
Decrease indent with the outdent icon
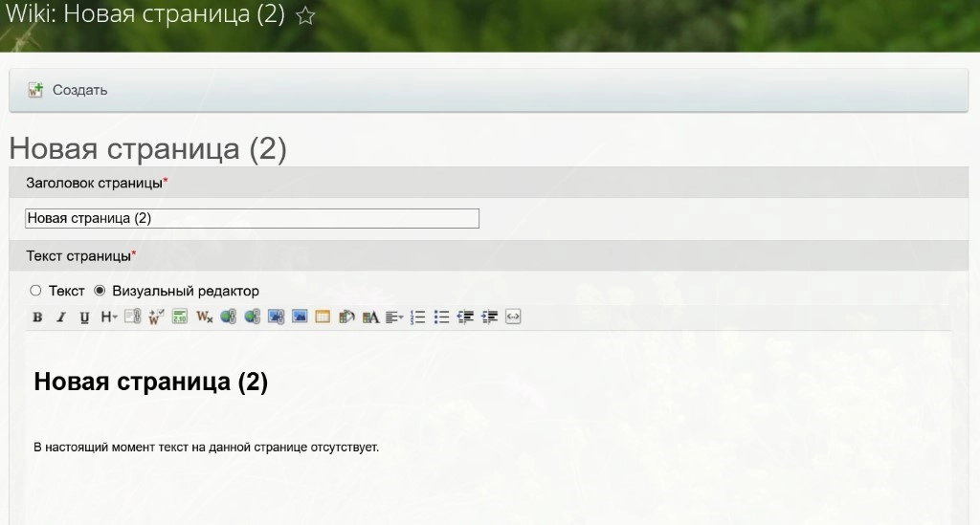(466, 317)
